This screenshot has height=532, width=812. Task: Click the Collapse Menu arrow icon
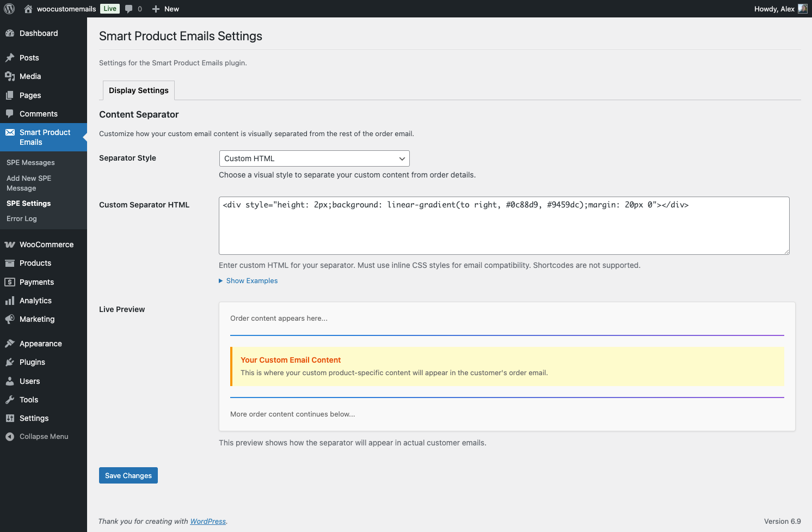(10, 437)
